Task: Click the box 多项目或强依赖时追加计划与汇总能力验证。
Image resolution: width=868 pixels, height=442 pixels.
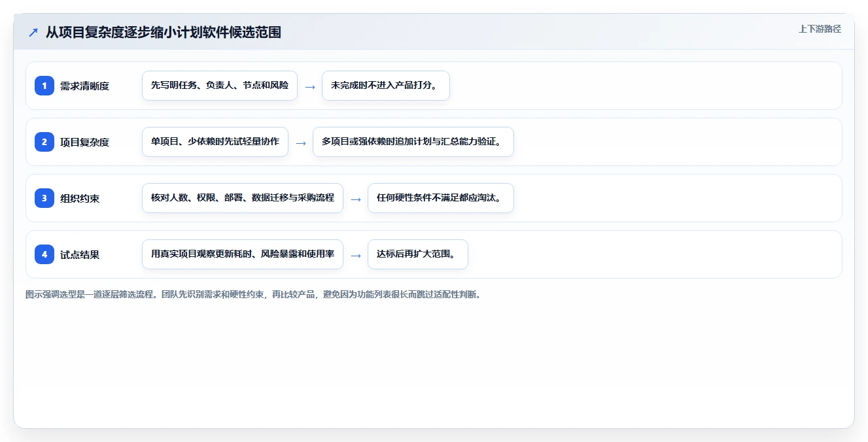Action: (413, 142)
